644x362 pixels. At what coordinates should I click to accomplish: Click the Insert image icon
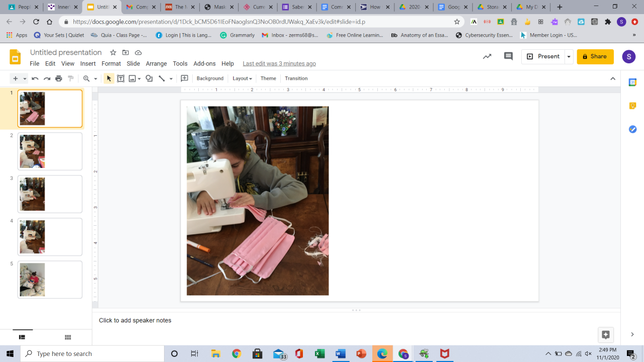click(132, 78)
